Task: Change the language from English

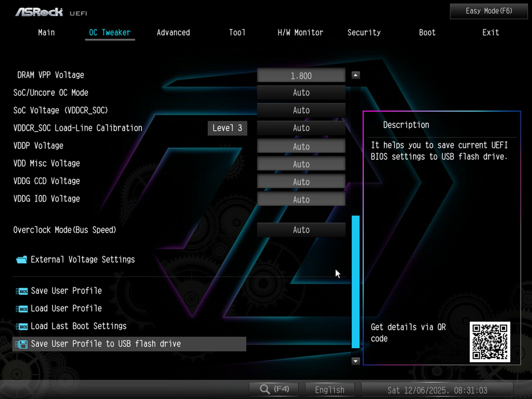Action: [329, 389]
